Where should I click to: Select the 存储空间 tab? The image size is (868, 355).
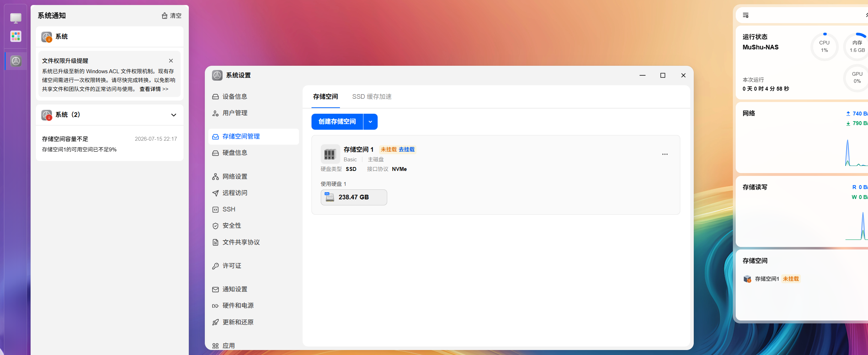(x=325, y=97)
